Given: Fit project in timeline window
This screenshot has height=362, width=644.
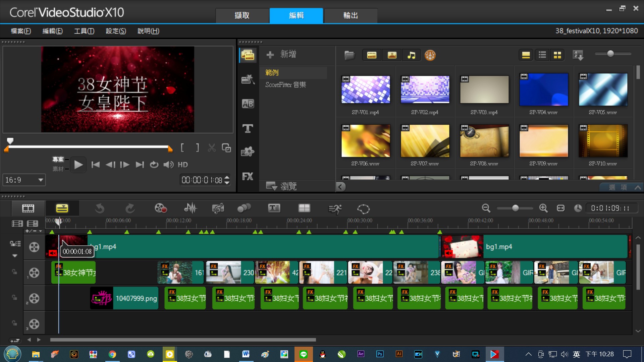Looking at the screenshot, I should point(560,208).
